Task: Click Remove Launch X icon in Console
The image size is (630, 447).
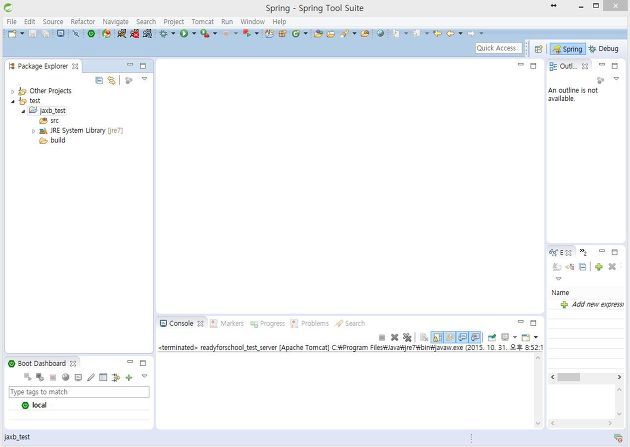Action: click(x=395, y=338)
